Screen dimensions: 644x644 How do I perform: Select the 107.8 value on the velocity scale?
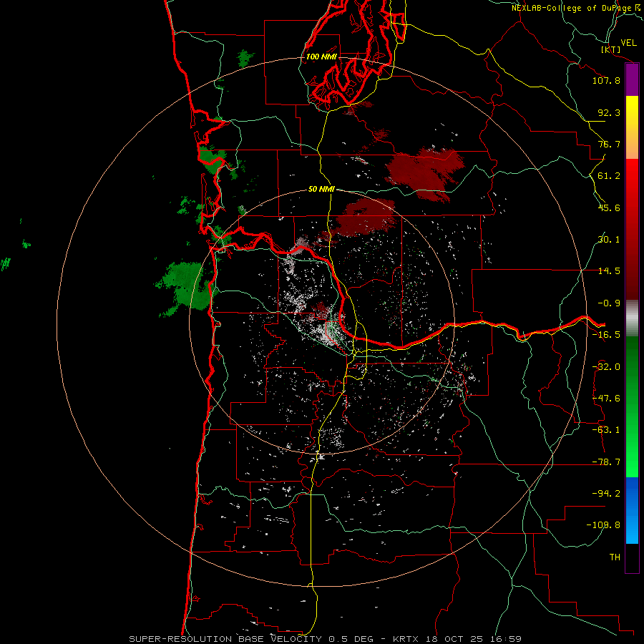tap(606, 80)
